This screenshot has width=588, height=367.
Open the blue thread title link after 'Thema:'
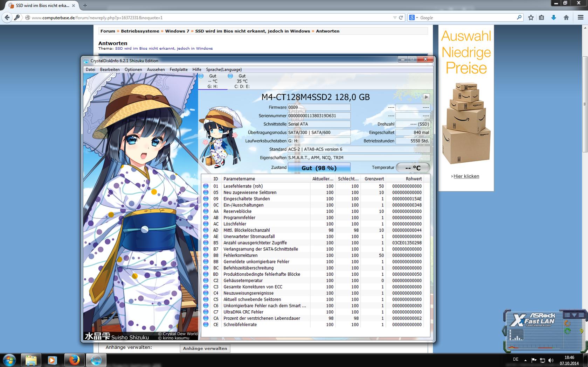click(164, 49)
